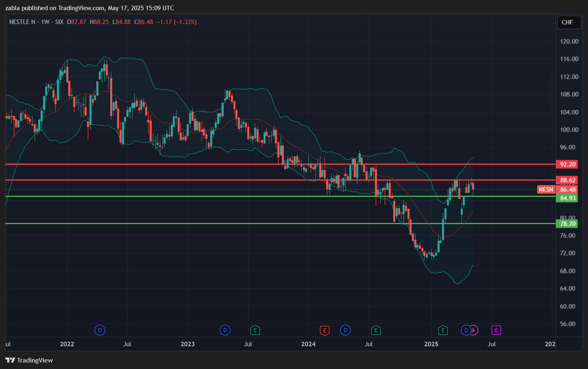Click the dividend marker near early 2022
Image resolution: width=588 pixels, height=369 pixels.
100,330
